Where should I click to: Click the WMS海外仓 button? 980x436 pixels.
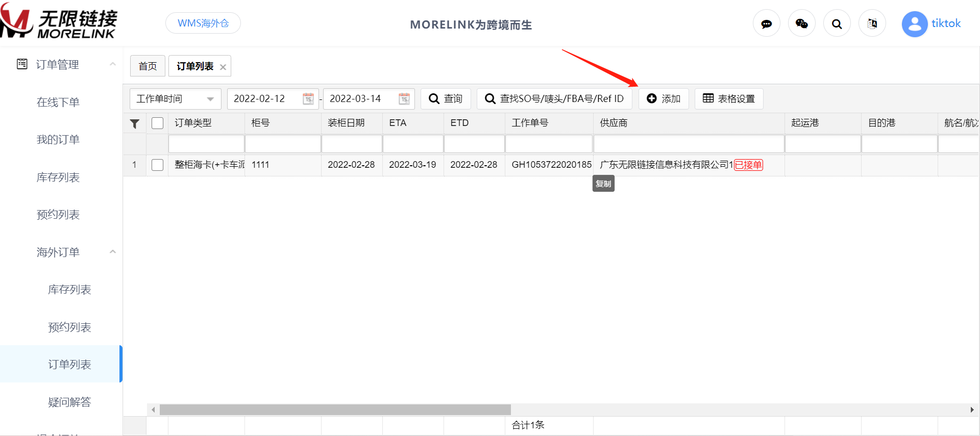pos(203,23)
